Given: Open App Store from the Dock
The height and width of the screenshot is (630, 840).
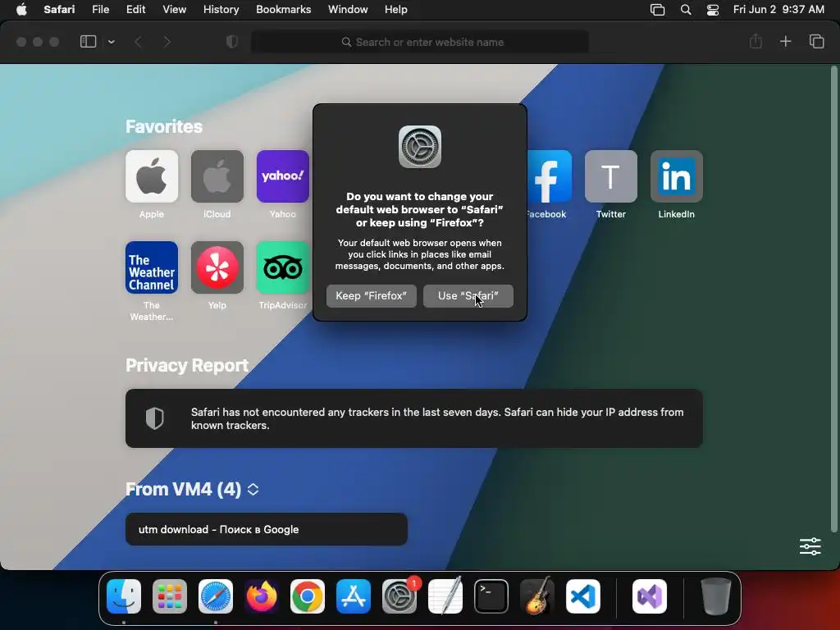Looking at the screenshot, I should 354,596.
